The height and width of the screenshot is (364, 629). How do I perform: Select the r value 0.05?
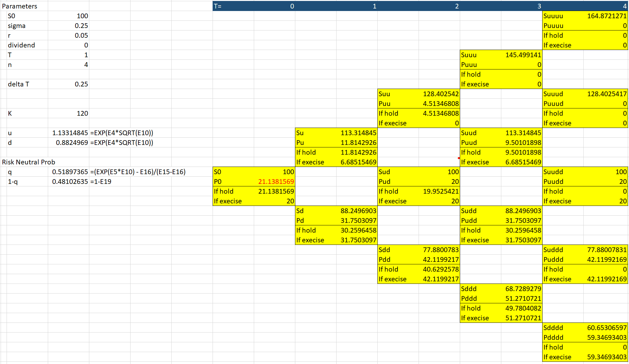[69, 36]
